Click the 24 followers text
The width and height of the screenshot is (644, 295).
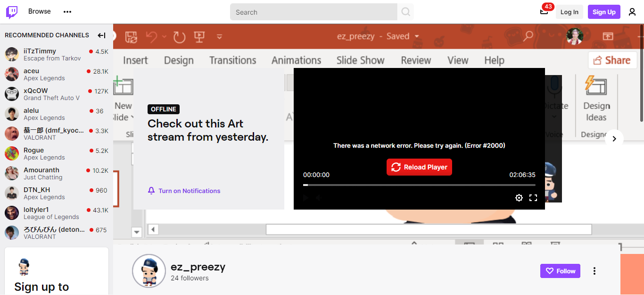click(x=190, y=278)
